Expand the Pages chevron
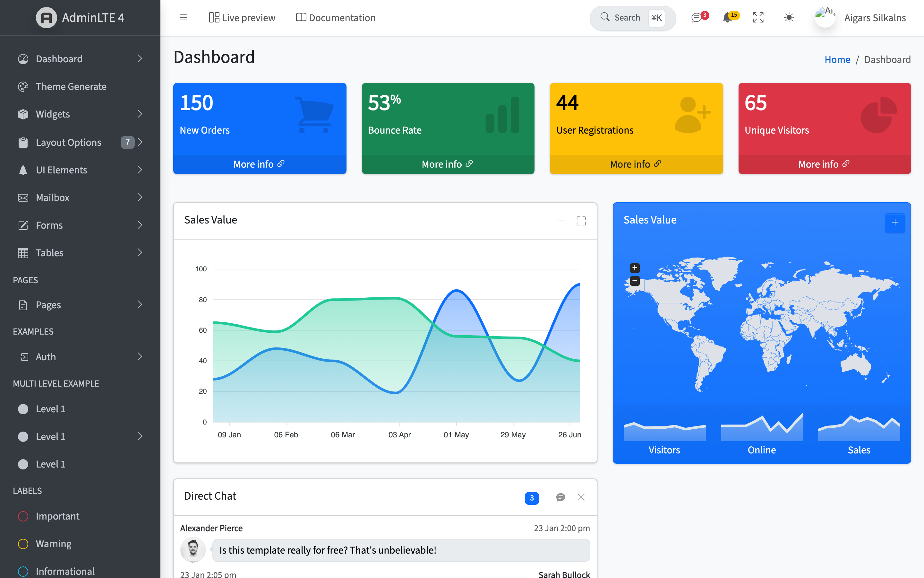Viewport: 924px width, 578px height. pyautogui.click(x=140, y=305)
